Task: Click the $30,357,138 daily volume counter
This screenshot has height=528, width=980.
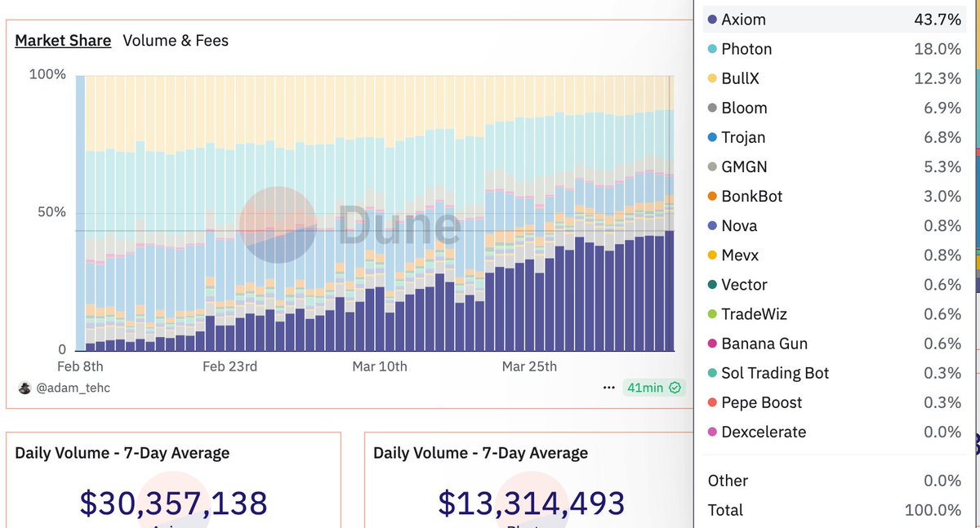Action: [173, 503]
